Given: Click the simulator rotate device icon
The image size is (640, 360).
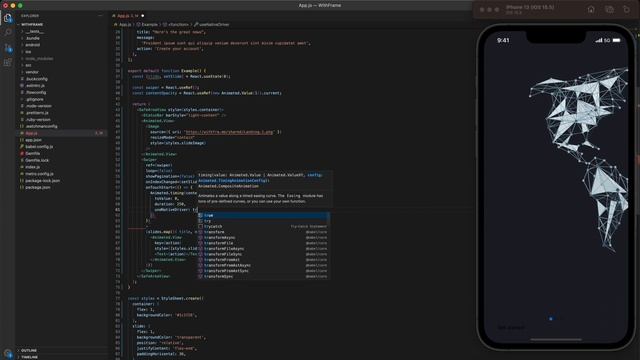Looking at the screenshot, I should (627, 9).
